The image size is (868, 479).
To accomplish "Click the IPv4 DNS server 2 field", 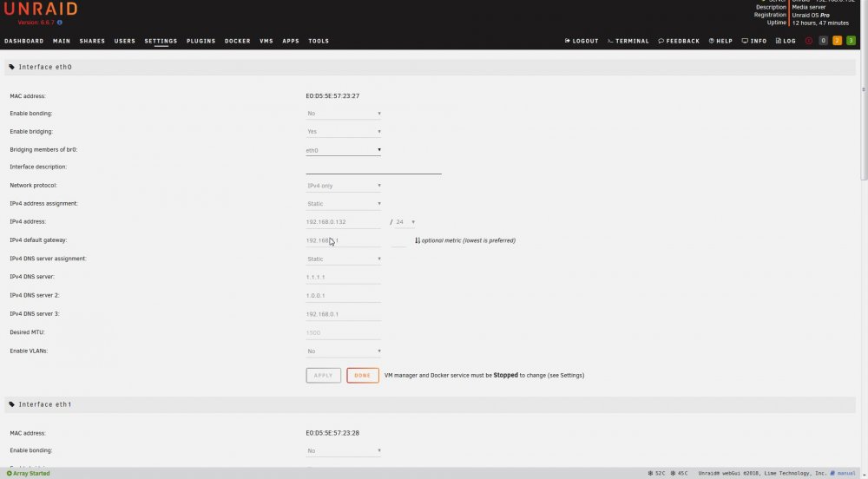I will tap(343, 295).
